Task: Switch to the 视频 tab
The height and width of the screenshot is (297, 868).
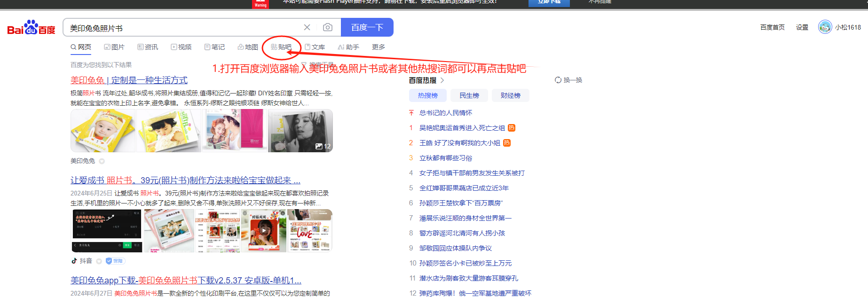Action: pyautogui.click(x=181, y=47)
